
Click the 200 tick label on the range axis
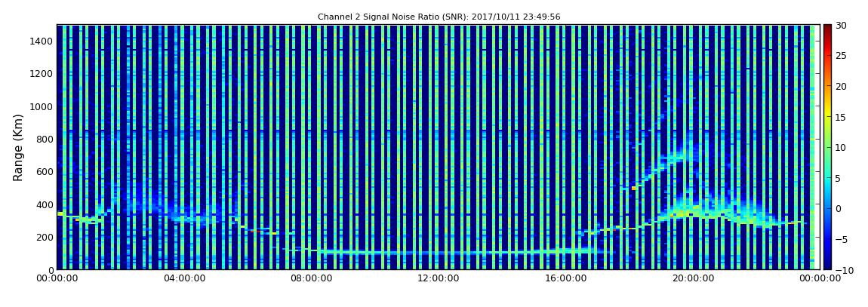pos(45,238)
